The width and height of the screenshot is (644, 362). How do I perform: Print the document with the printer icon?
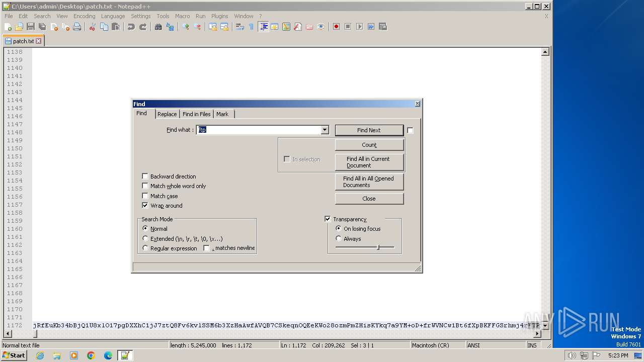pyautogui.click(x=77, y=27)
